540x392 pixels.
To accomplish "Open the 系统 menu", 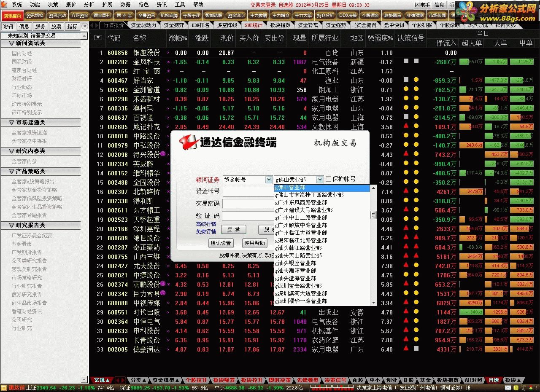I will click(x=17, y=5).
